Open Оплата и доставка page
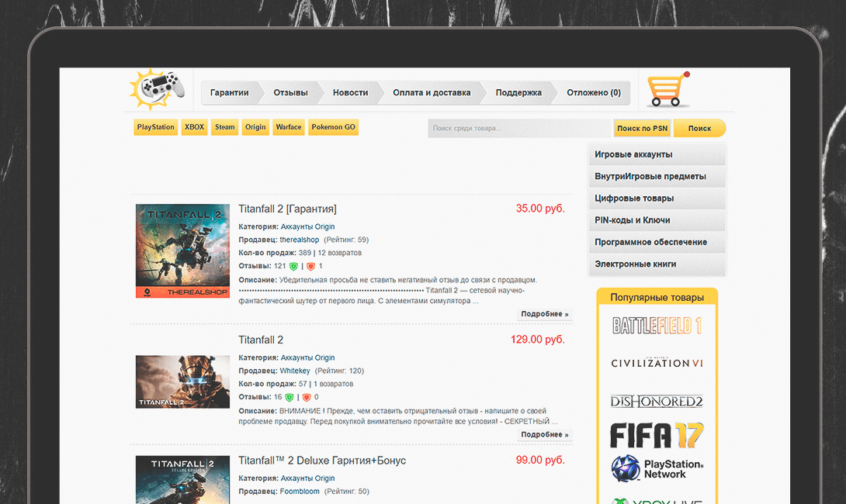Viewport: 846px width, 504px height. (432, 93)
